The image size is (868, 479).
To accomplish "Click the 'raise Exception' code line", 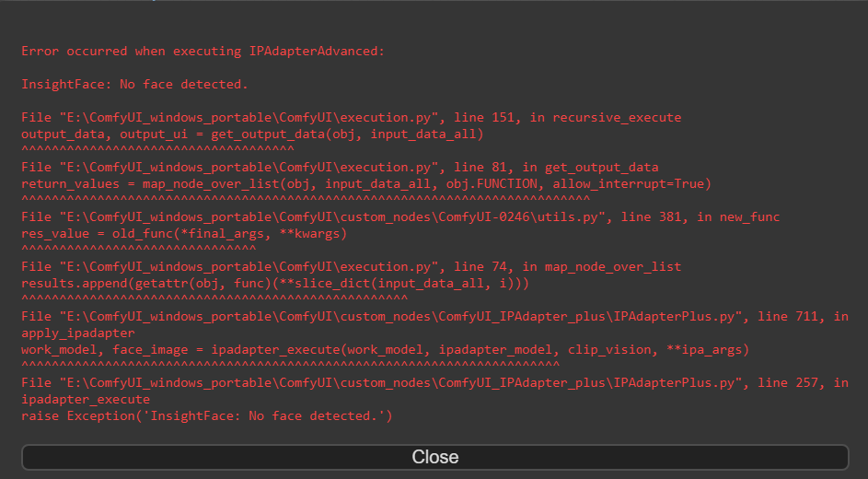I will pos(206,415).
